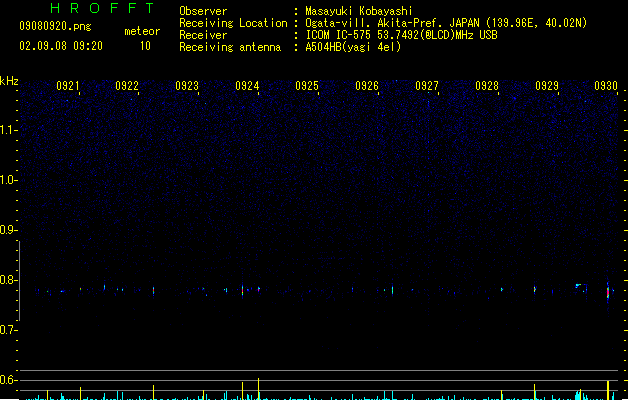
Task: Click the 0.7 kHz axis label
Action: pos(8,330)
